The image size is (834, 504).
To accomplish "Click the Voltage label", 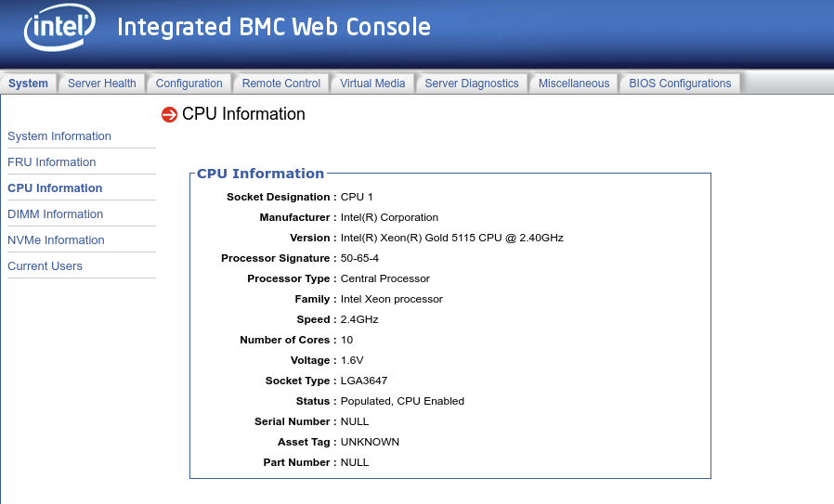I will click(310, 360).
